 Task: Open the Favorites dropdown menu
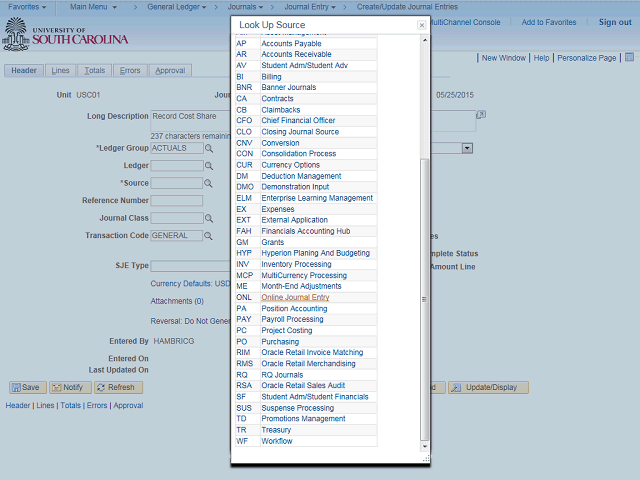(x=27, y=7)
